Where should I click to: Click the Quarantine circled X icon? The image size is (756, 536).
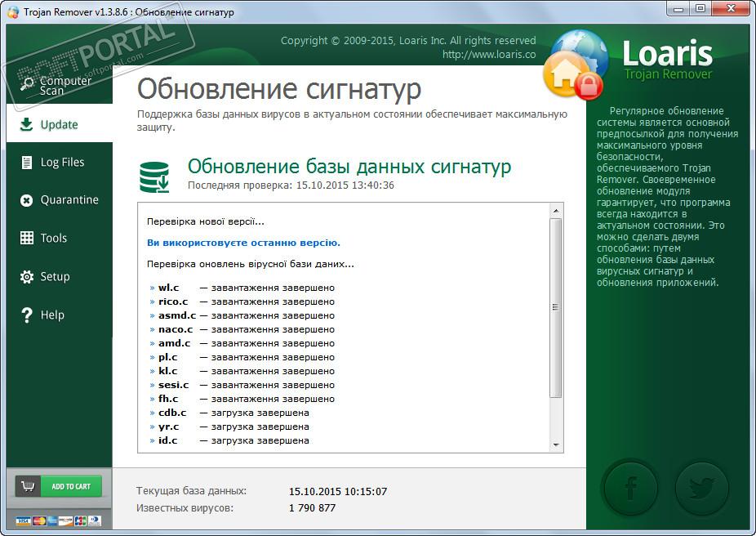click(x=26, y=200)
